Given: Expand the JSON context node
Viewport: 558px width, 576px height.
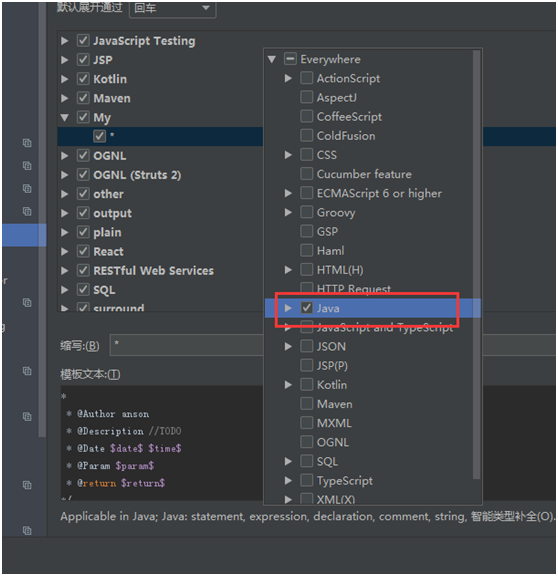Looking at the screenshot, I should click(x=288, y=346).
